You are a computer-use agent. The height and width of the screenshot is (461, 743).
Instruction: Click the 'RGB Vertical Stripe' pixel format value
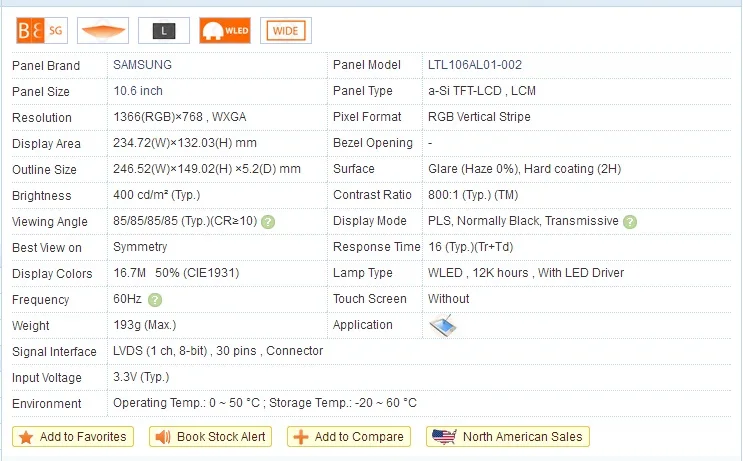pyautogui.click(x=479, y=117)
